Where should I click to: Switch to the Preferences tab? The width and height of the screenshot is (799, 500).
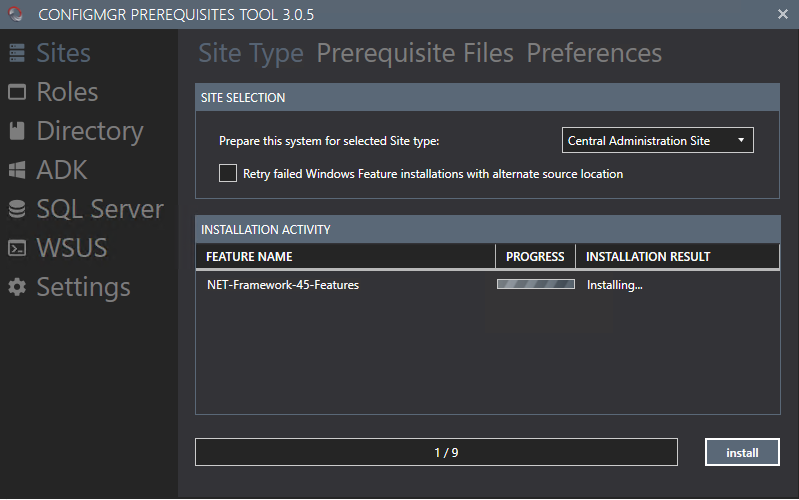(594, 54)
